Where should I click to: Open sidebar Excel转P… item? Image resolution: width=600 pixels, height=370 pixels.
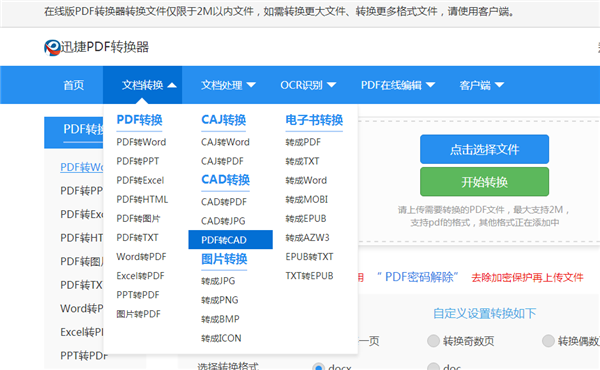82,332
